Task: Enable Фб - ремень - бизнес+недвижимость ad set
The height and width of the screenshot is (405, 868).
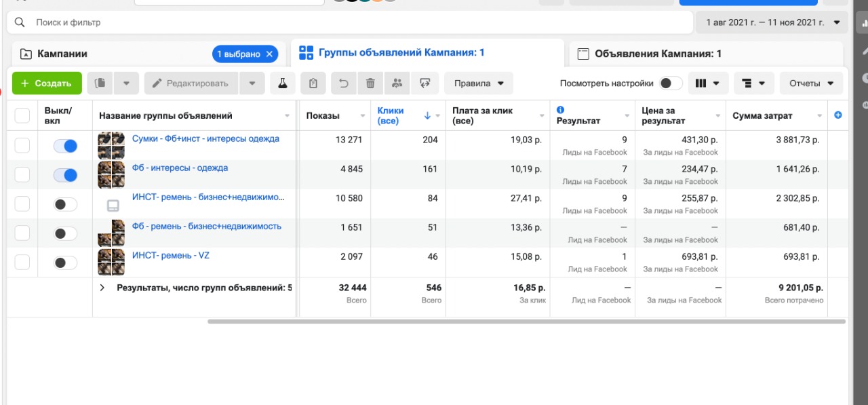Action: pos(66,233)
